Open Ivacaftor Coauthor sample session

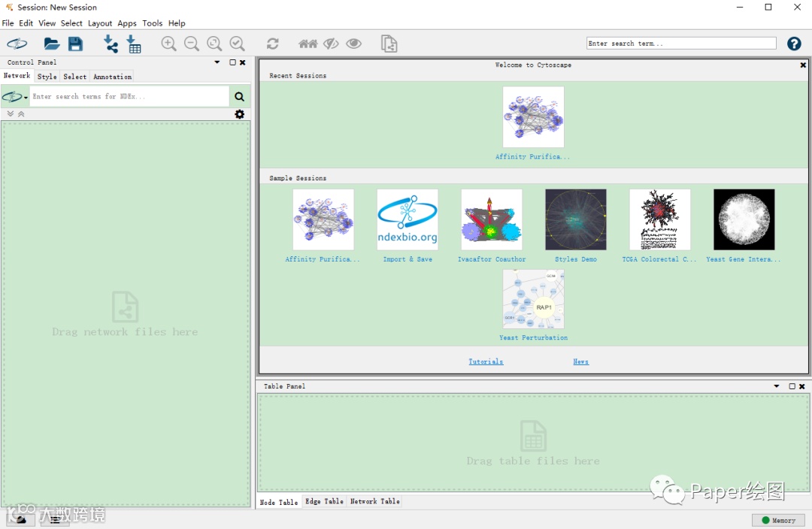click(492, 219)
